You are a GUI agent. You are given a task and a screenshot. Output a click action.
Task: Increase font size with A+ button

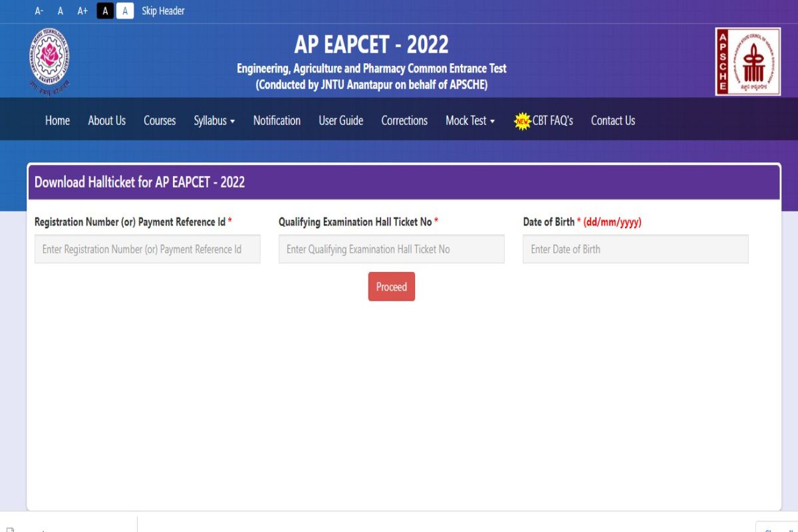coord(82,11)
